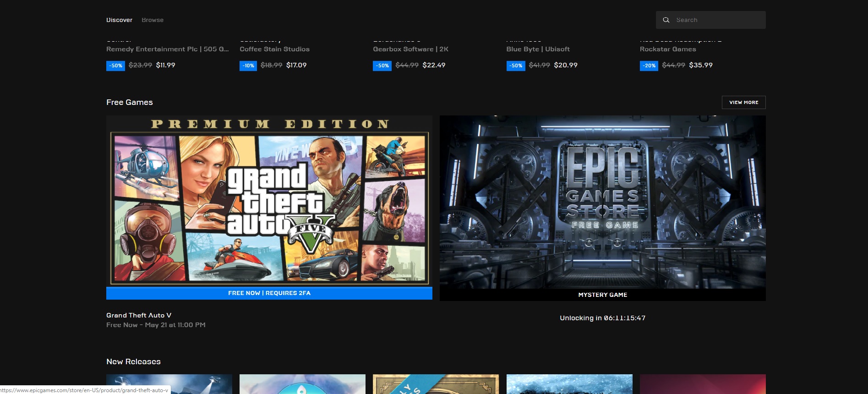This screenshot has height=394, width=868.
Task: Click -50% badge beside $20.99
Action: click(x=516, y=66)
